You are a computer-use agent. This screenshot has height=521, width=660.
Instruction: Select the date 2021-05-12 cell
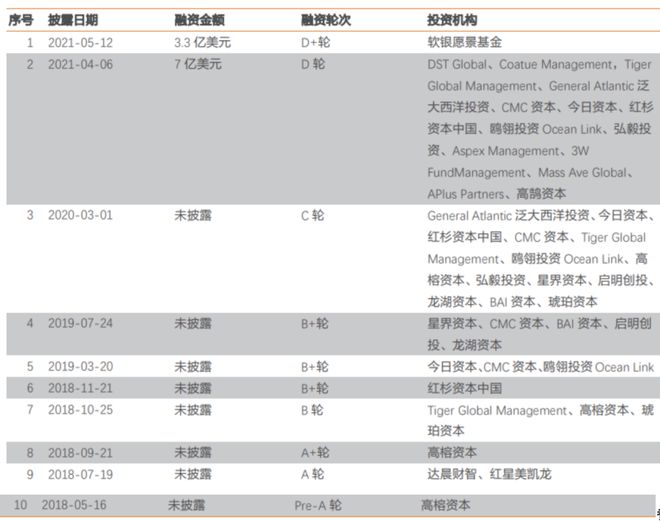[80, 43]
